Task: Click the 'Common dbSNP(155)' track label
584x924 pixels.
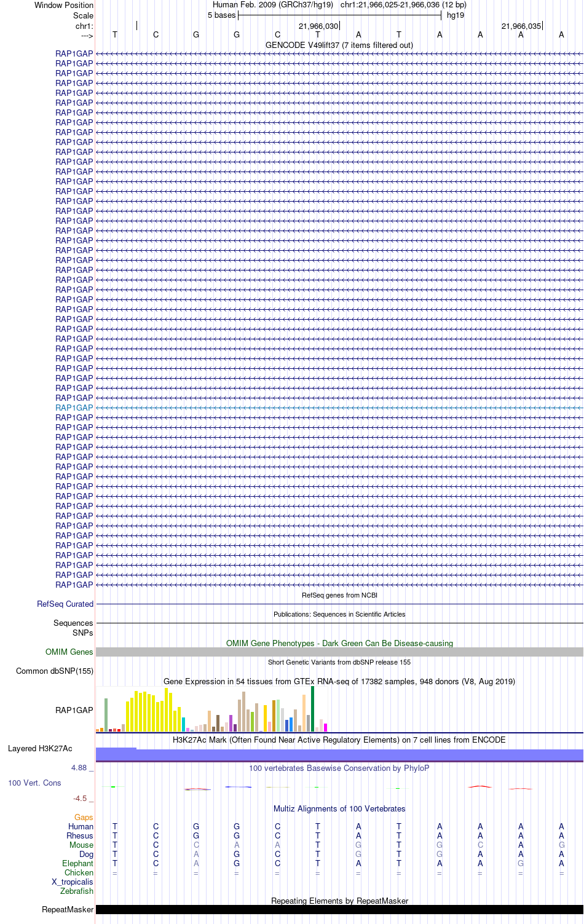Action: (x=55, y=671)
